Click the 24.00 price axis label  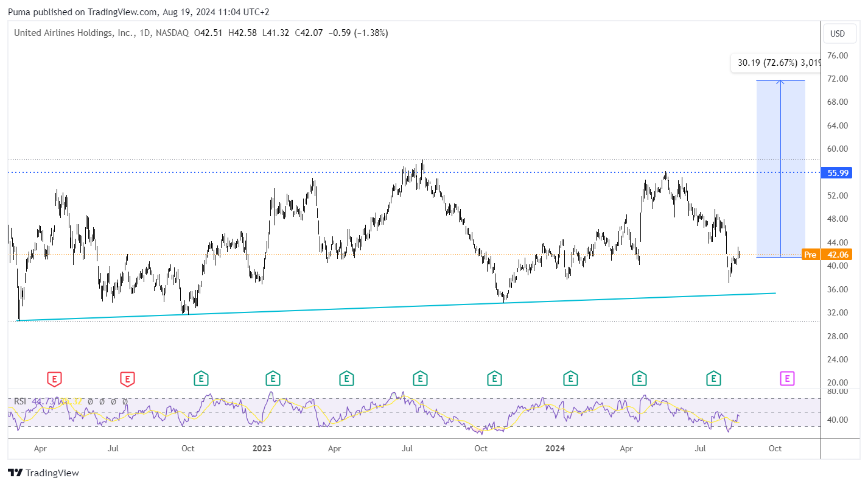click(x=838, y=359)
